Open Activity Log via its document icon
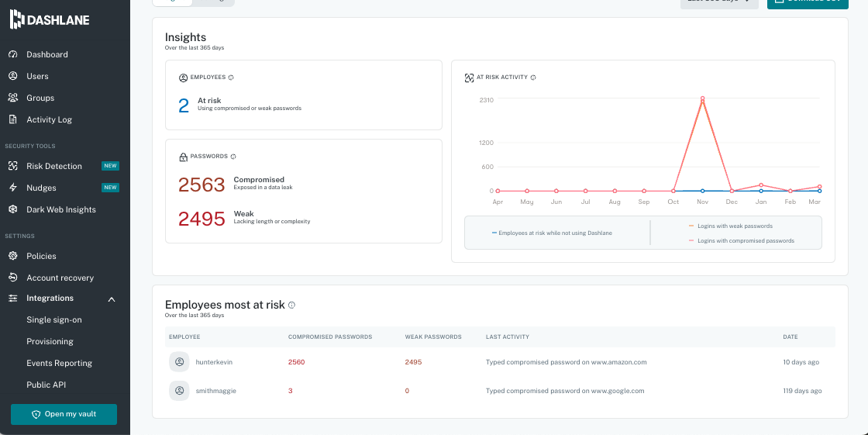The width and height of the screenshot is (868, 435). [13, 119]
